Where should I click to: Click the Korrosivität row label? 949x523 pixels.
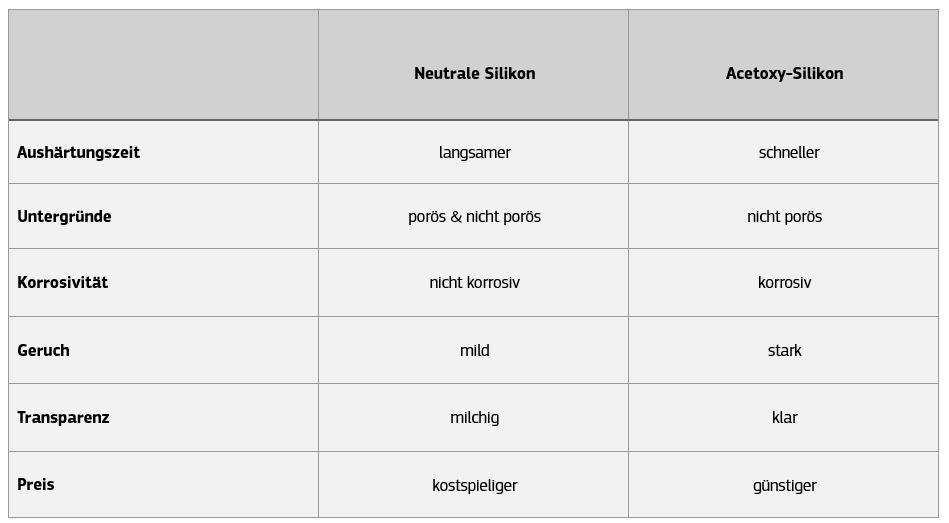coord(62,283)
